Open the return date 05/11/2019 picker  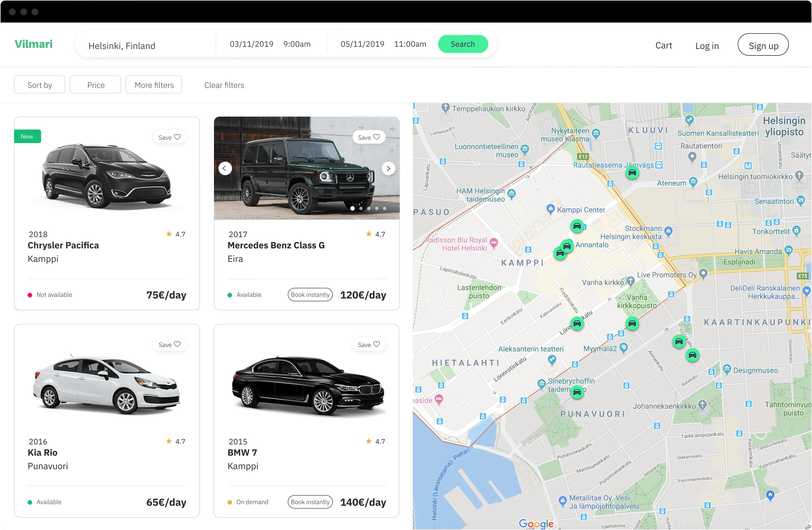(362, 44)
